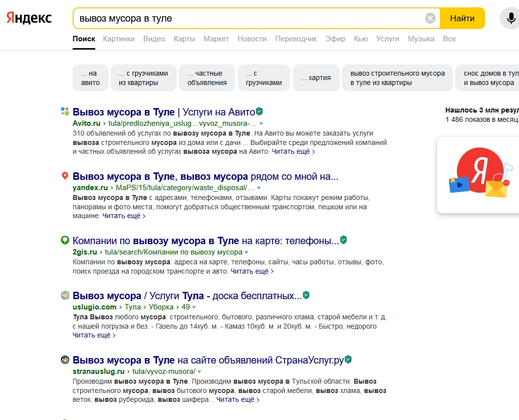This screenshot has width=519, height=420.
Task: Open result "Компании по вывозу мусора в Туле на карте"
Action: tap(206, 241)
